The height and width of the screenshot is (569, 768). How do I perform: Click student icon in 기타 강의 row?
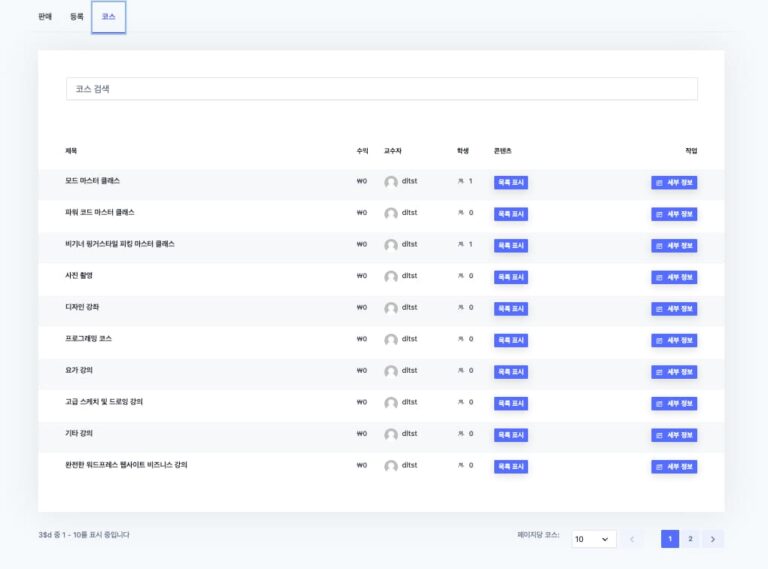click(461, 434)
